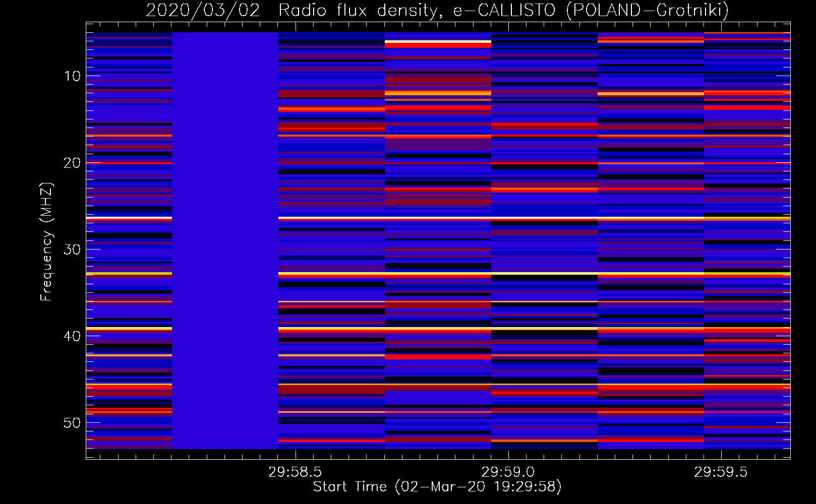Click the time tick label 29:59.5

tap(721, 472)
